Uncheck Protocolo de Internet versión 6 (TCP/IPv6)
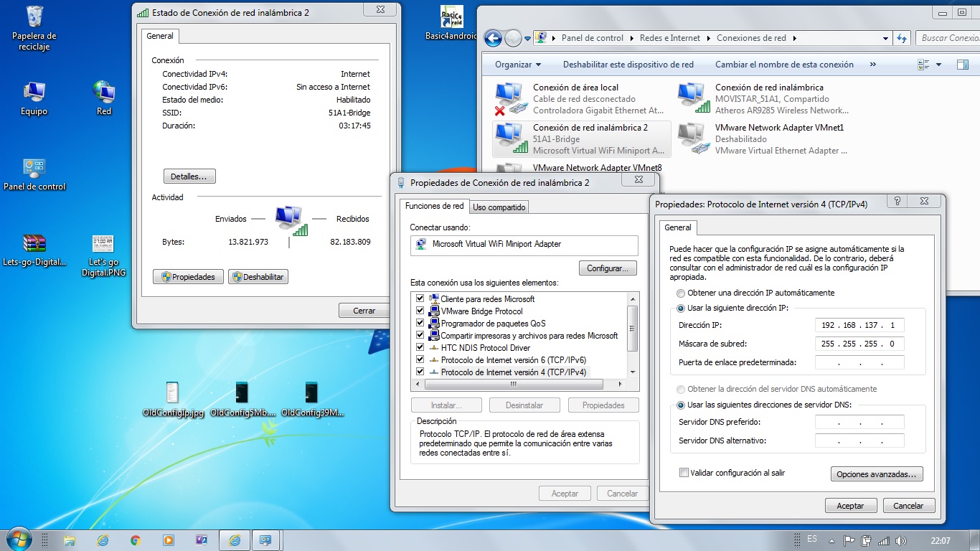This screenshot has height=551, width=980. [x=420, y=359]
